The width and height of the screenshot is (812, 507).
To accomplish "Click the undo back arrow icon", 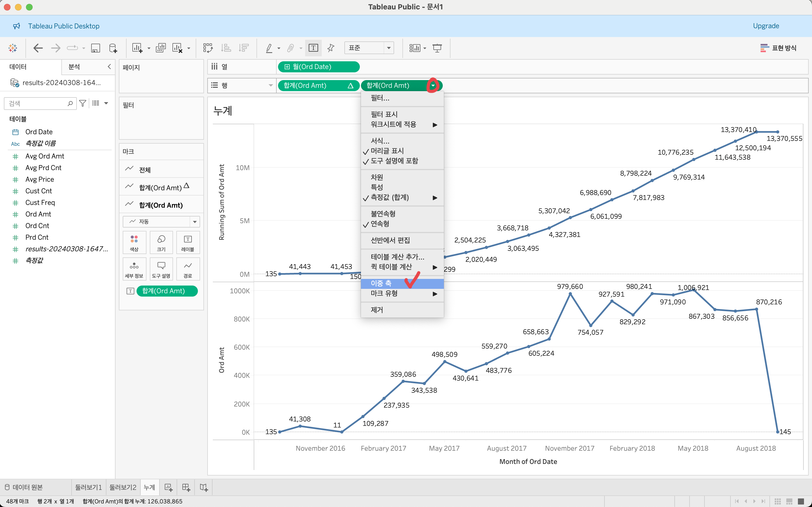I will pos(38,48).
